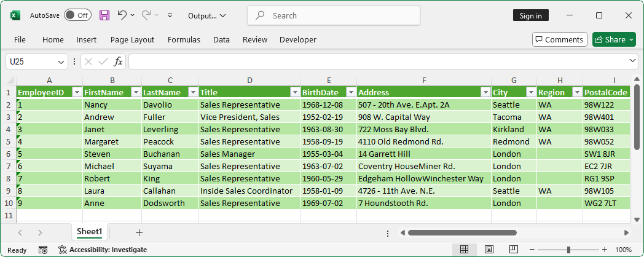Expand the formula bar

633,61
